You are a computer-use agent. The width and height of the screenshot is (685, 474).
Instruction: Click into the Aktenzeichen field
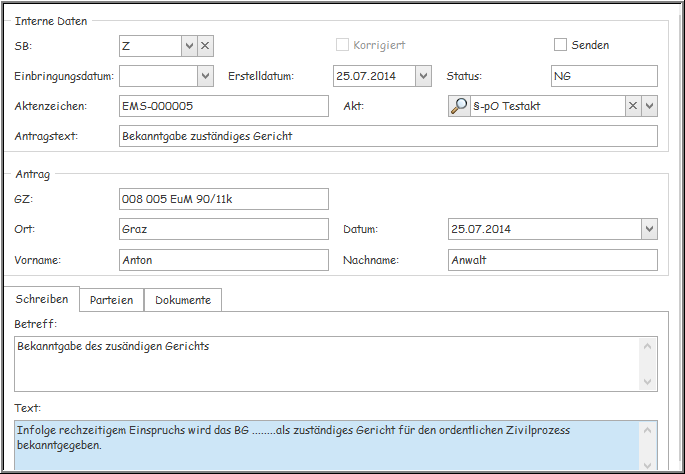[x=222, y=106]
